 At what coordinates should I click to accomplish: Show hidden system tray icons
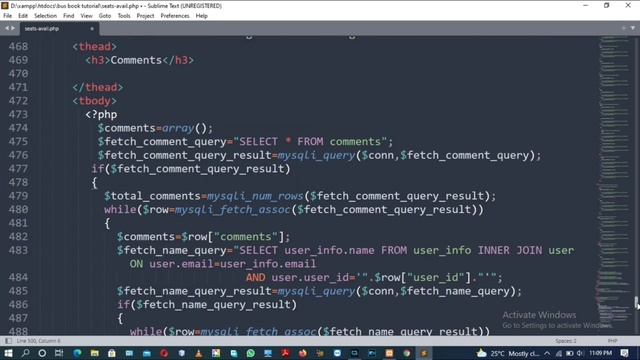(x=547, y=353)
